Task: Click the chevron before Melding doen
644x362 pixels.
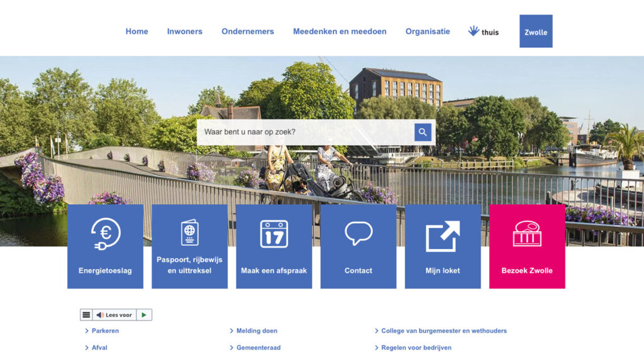Action: coord(231,331)
